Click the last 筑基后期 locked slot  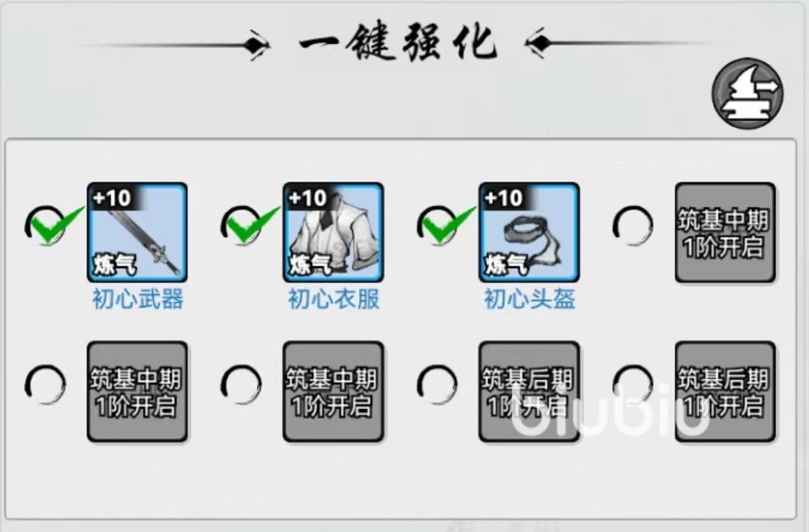(726, 392)
